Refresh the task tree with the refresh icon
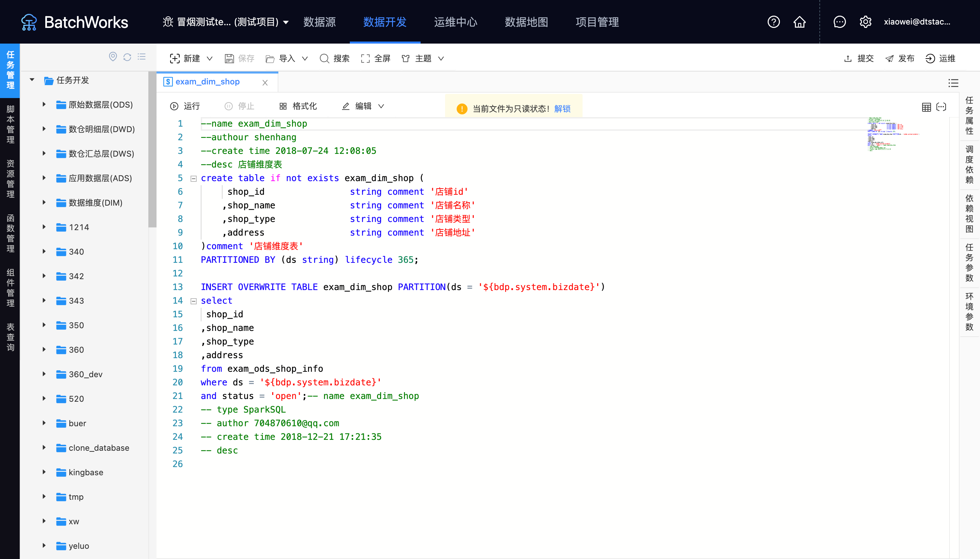The image size is (980, 559). (x=127, y=57)
